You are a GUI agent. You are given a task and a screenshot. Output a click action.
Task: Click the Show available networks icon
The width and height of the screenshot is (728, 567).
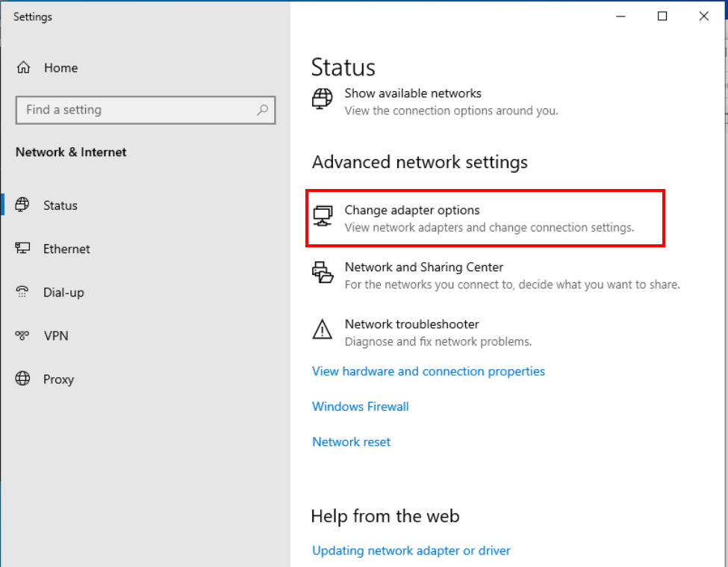323,99
